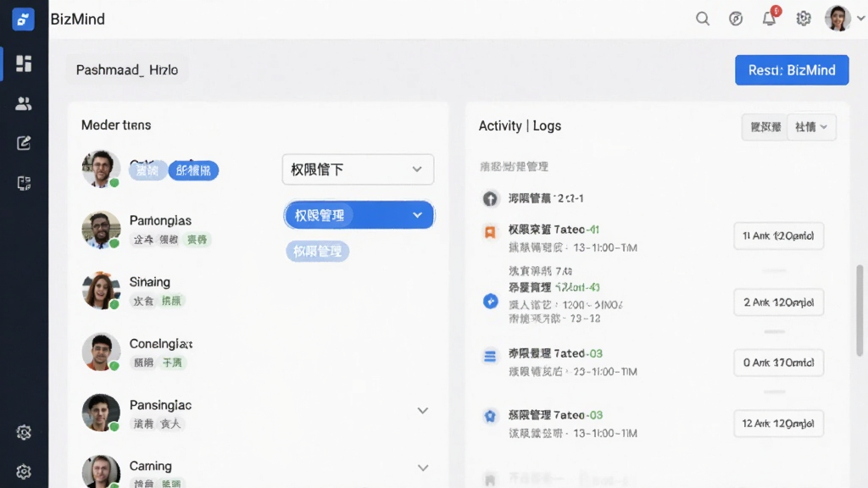This screenshot has height=488, width=868.
Task: Click the 1I Ank button on first log
Action: coord(778,236)
